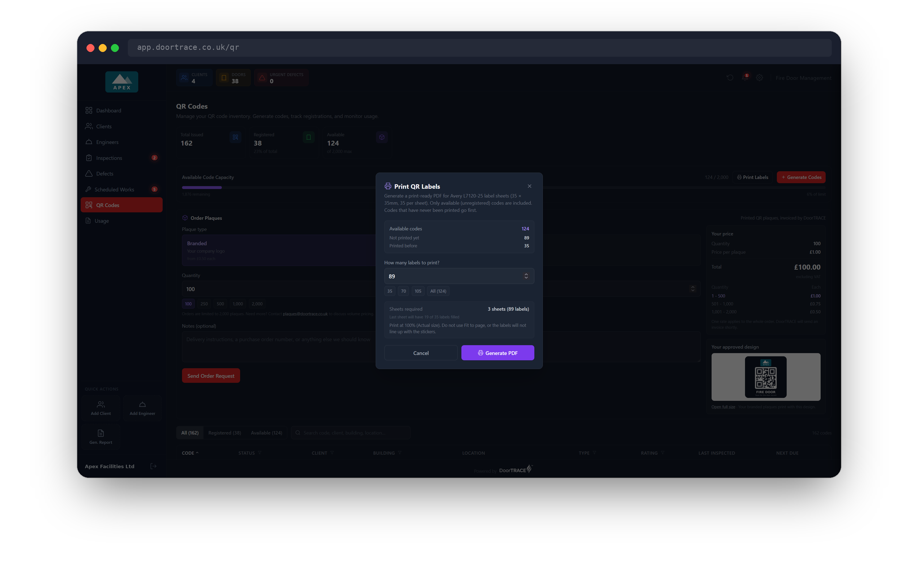Select the 250 plaque quantity preset
The height and width of the screenshot is (588, 918).
coord(204,304)
